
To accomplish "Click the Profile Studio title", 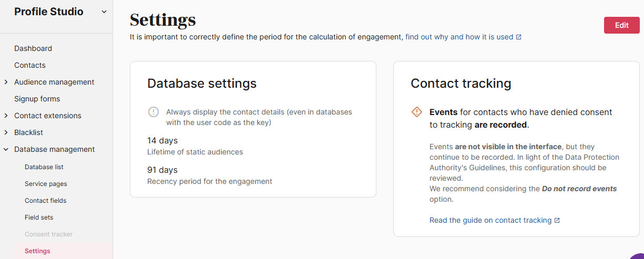I will coord(48,12).
